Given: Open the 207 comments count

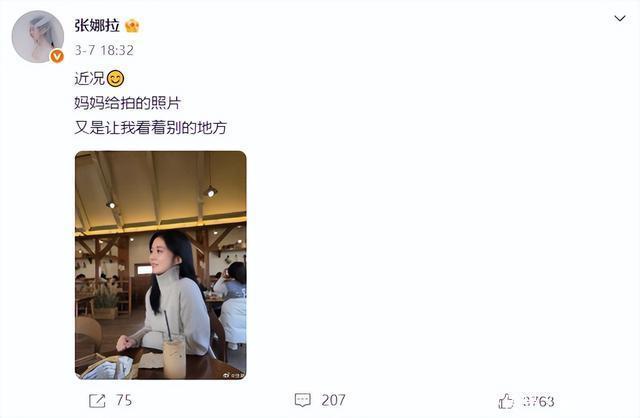Looking at the screenshot, I should point(333,400).
